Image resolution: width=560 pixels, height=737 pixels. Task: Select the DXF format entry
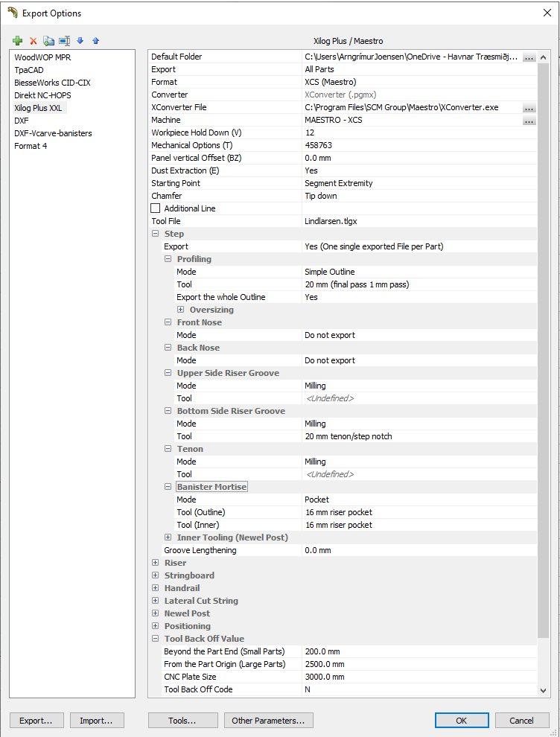click(x=22, y=121)
